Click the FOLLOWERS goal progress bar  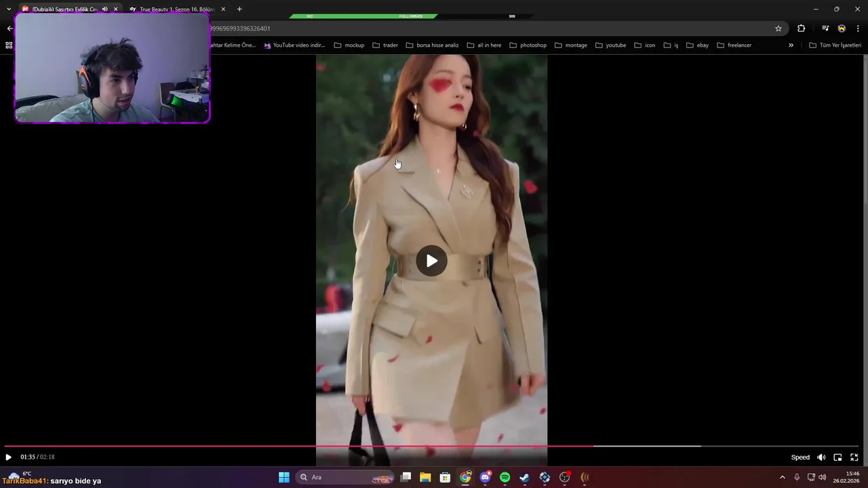410,16
